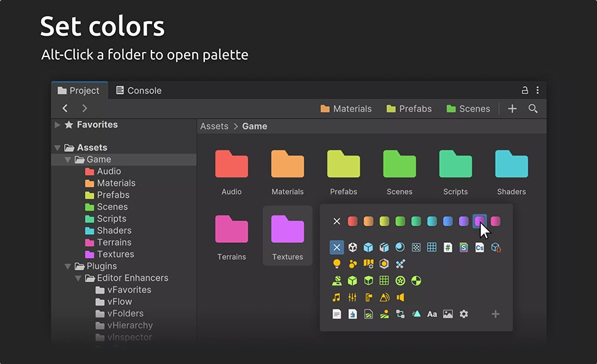Open search with the magnifier icon
Image resolution: width=597 pixels, height=364 pixels.
[533, 109]
